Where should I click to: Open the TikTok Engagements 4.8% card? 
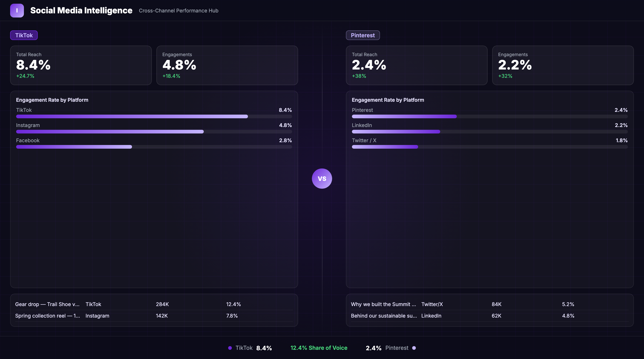227,65
